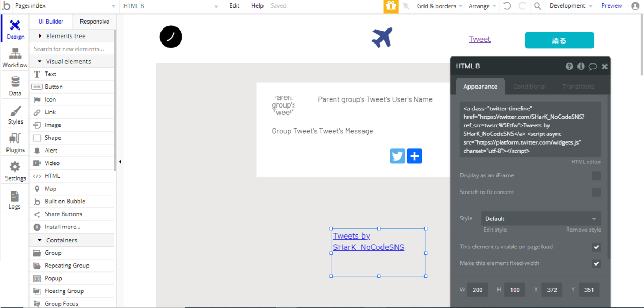644x308 pixels.
Task: Open the Logs section
Action: point(15,199)
